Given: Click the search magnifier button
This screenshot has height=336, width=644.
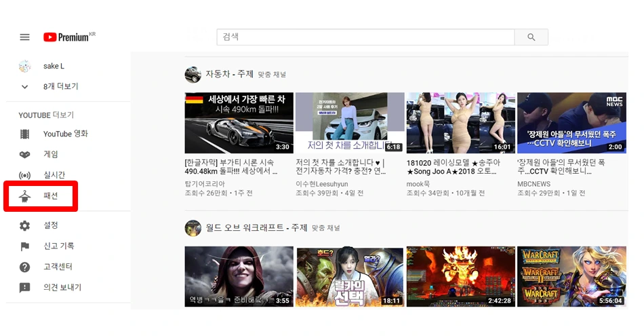Looking at the screenshot, I should click(x=531, y=37).
